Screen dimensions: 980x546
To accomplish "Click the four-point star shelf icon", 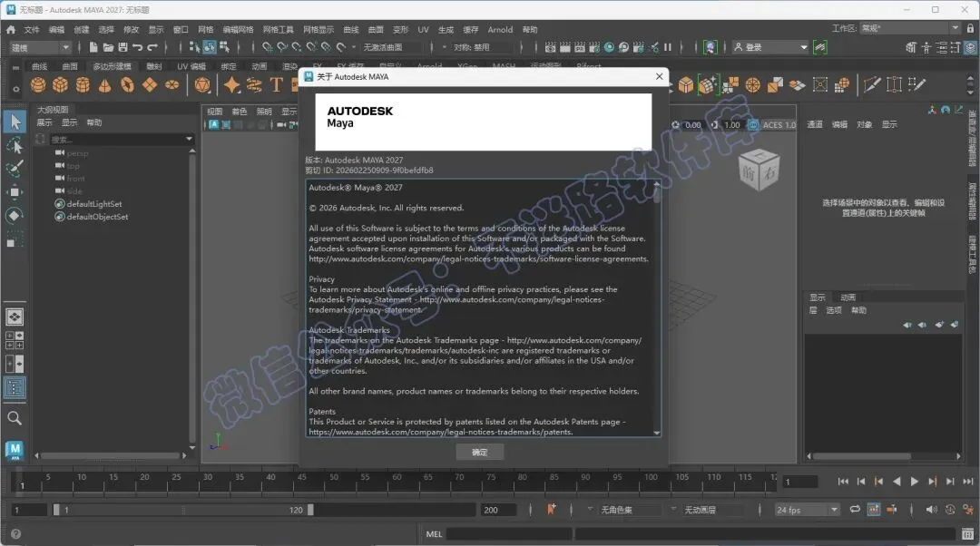I will click(232, 84).
